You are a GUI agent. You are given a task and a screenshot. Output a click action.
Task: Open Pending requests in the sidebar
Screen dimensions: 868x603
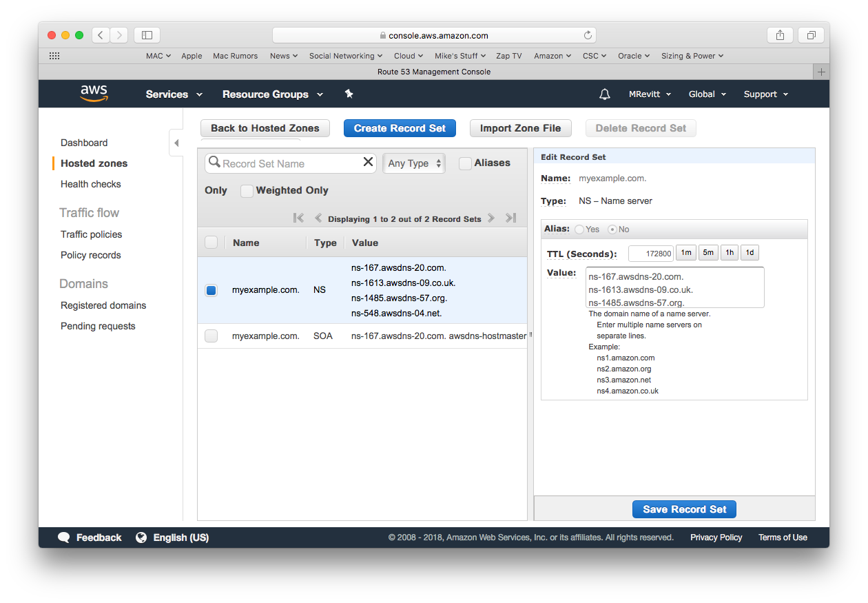coord(98,326)
